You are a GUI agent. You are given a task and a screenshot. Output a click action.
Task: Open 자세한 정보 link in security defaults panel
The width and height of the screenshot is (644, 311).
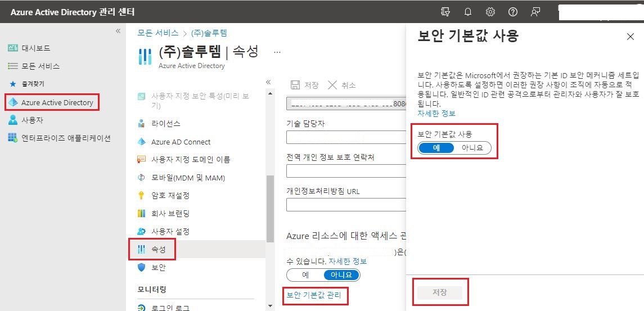point(436,114)
